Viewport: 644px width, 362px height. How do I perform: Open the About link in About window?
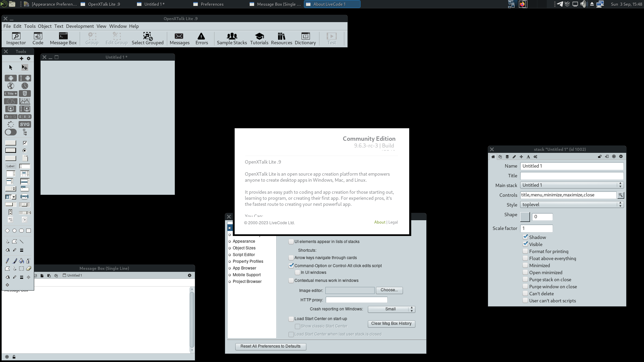click(380, 222)
